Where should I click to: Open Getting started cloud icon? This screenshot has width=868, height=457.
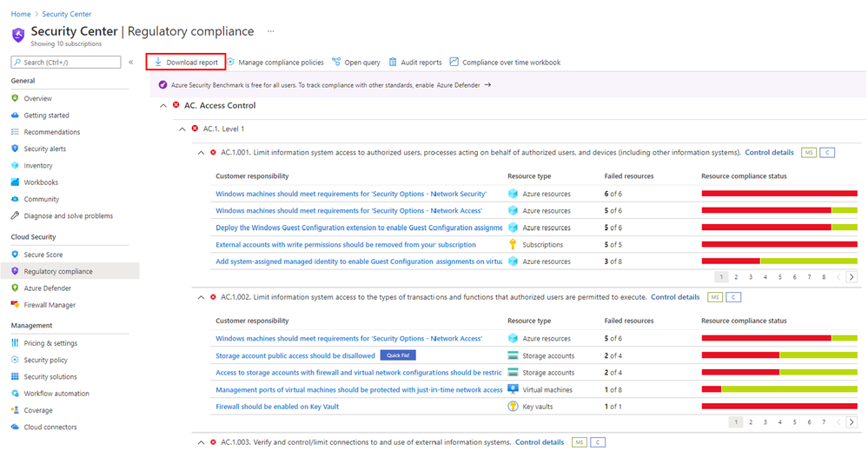coord(15,115)
